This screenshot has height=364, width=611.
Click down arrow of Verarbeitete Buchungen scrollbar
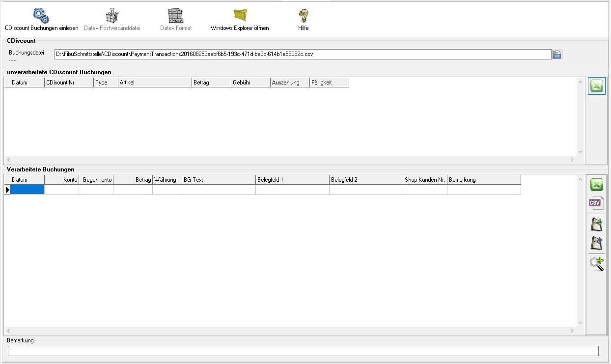[x=580, y=323]
